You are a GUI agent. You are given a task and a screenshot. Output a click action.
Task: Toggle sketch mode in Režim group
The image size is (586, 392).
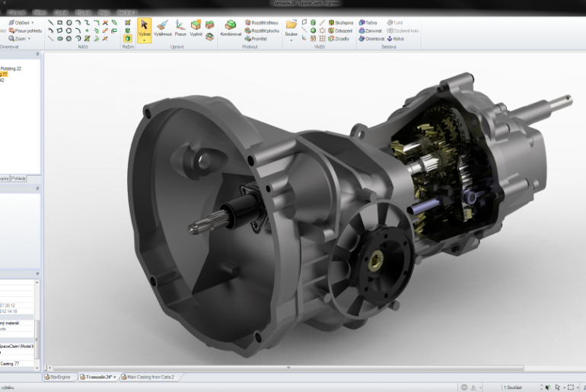128,23
